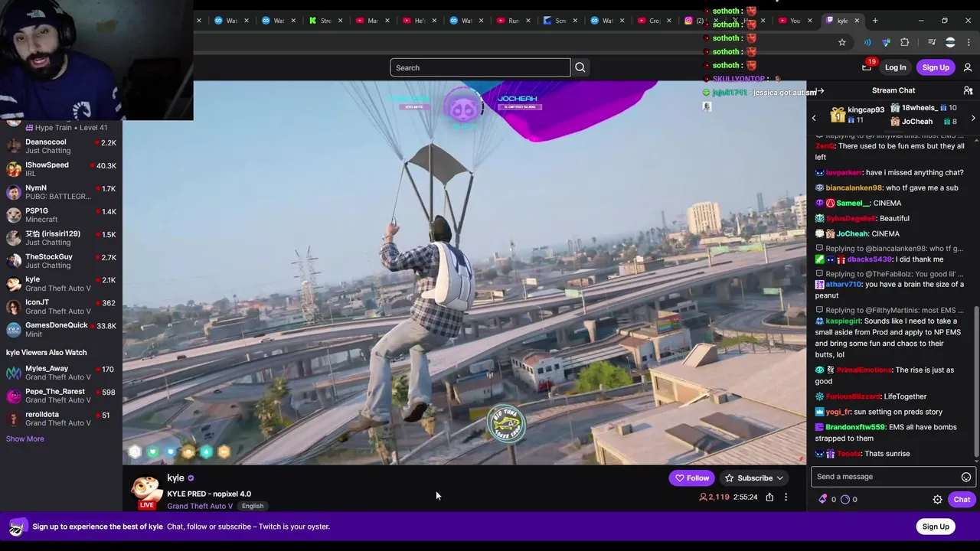This screenshot has width=980, height=551.
Task: Send message with the Chat button
Action: pyautogui.click(x=962, y=499)
